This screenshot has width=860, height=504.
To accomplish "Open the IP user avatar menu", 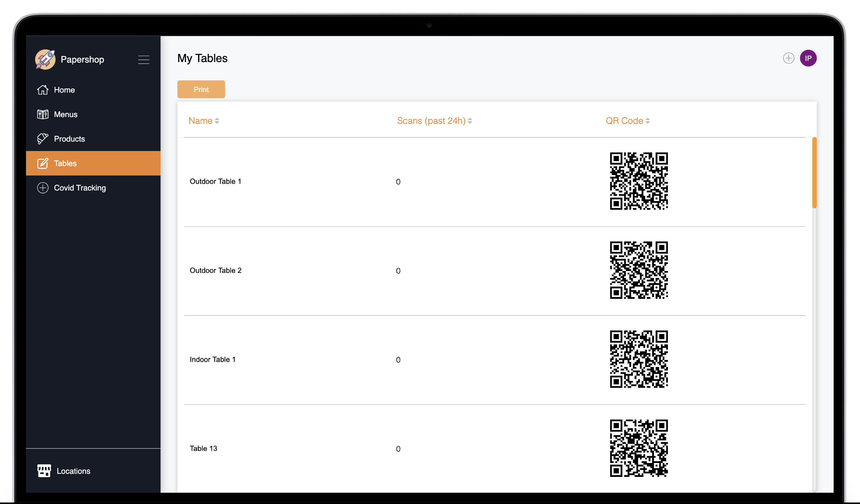I will pyautogui.click(x=808, y=58).
